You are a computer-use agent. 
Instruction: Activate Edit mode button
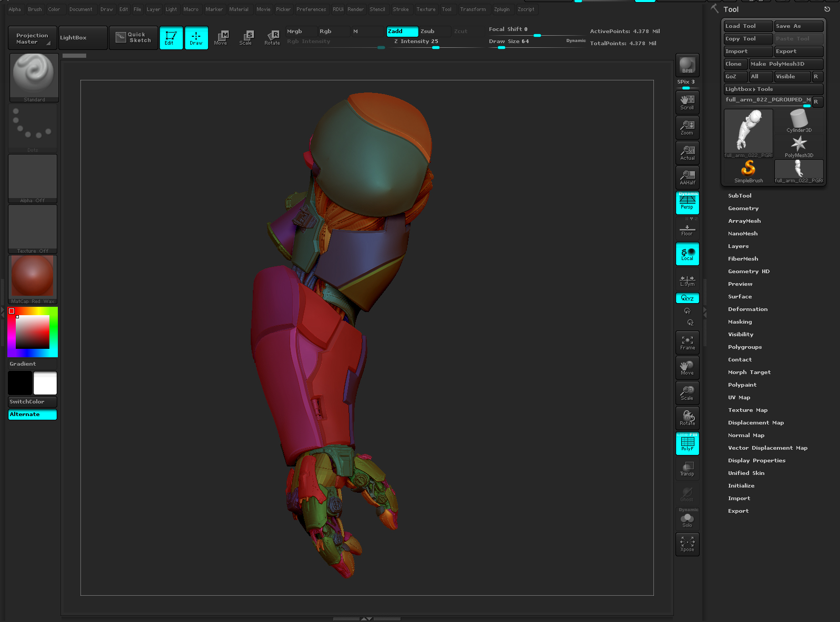tap(171, 38)
